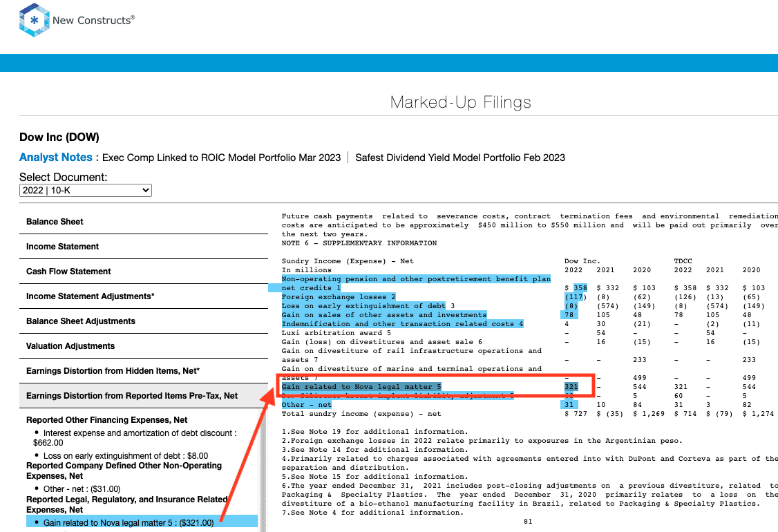
Task: Open Exec Comp Linked to ROIC note
Action: [x=221, y=158]
